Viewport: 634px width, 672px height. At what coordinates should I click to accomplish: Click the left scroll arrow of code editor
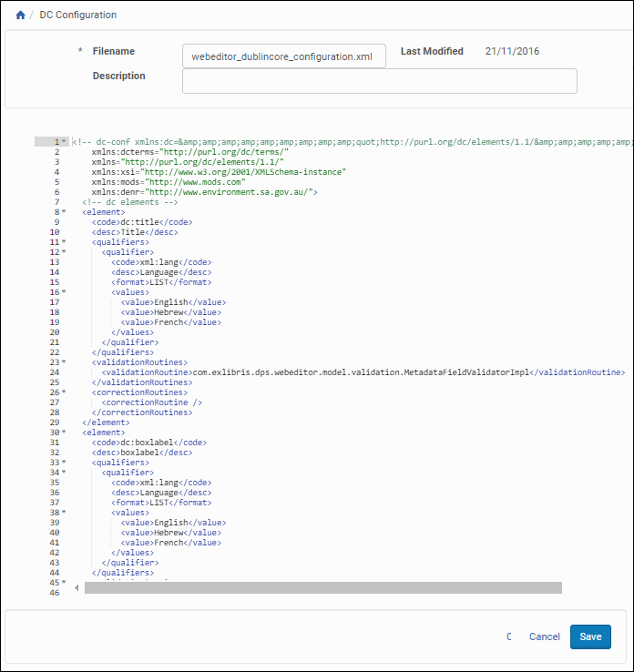(77, 587)
